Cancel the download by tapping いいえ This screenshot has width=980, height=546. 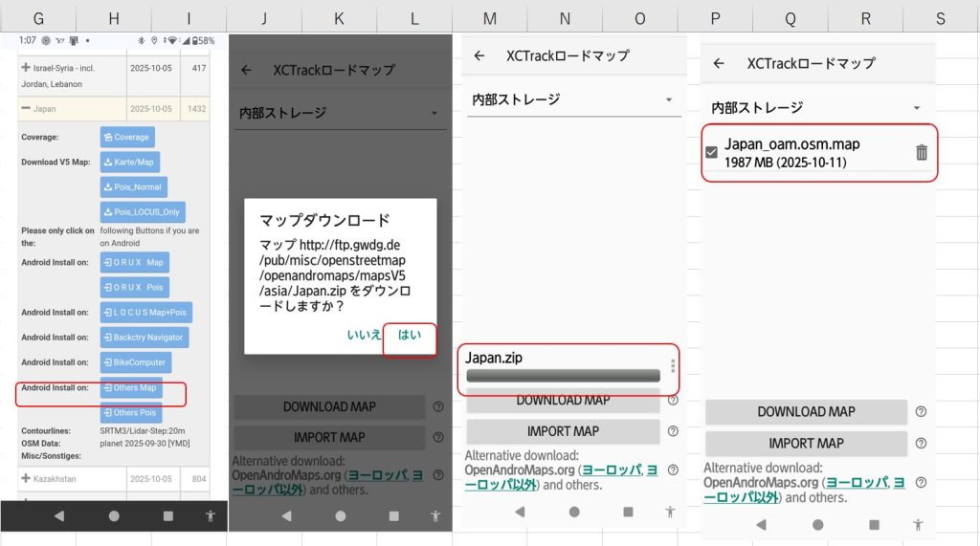point(364,335)
